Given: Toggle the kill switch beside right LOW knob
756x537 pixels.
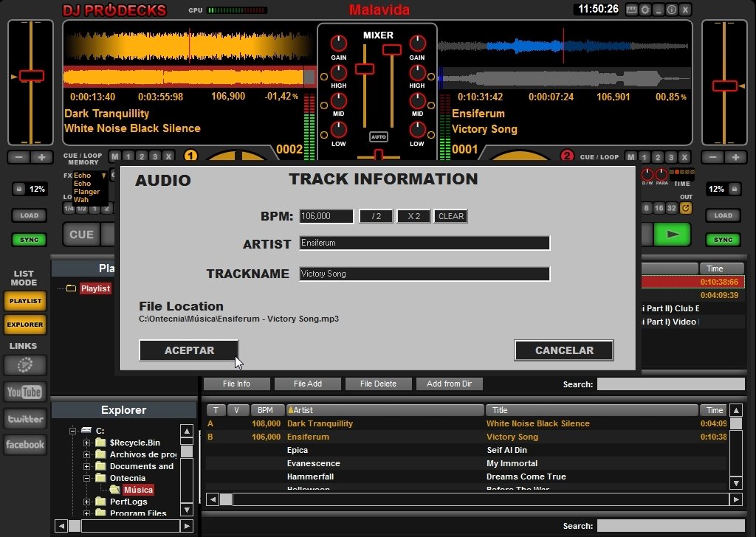Looking at the screenshot, I should pos(431,135).
